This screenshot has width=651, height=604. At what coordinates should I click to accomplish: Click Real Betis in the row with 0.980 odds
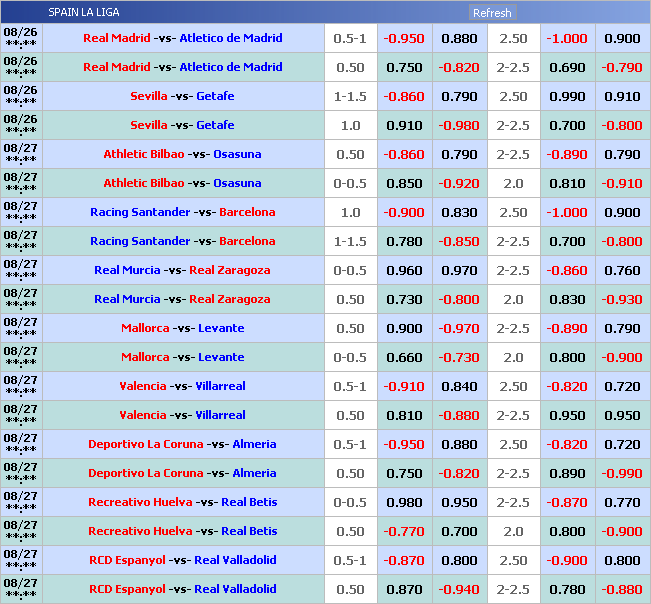click(x=249, y=502)
